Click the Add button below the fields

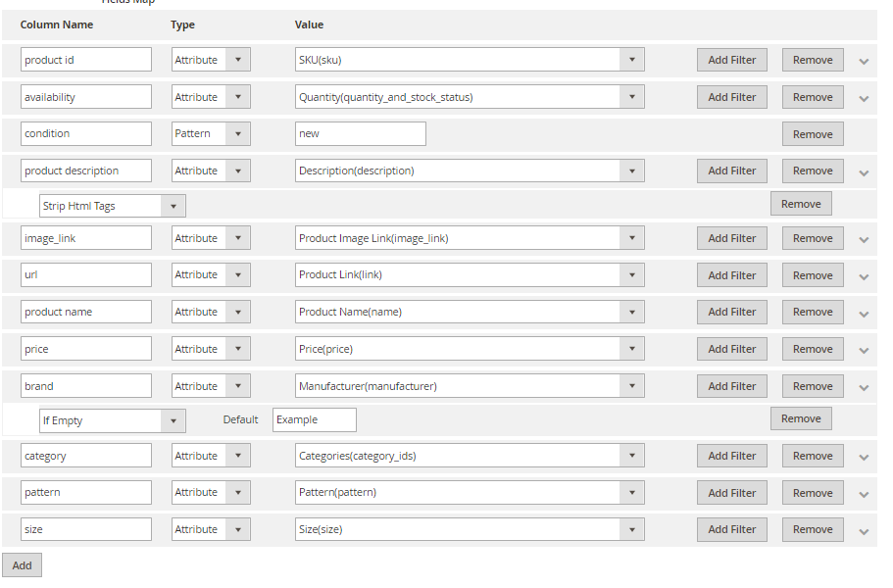point(22,565)
